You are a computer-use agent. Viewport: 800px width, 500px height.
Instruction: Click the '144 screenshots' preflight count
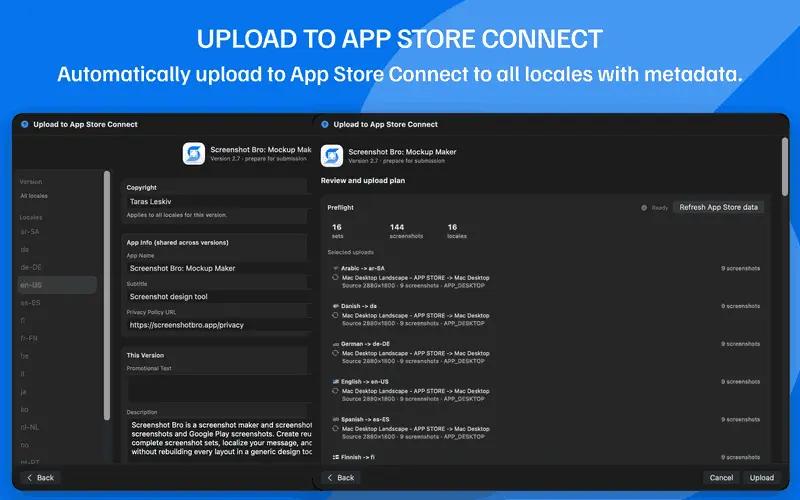coord(406,231)
